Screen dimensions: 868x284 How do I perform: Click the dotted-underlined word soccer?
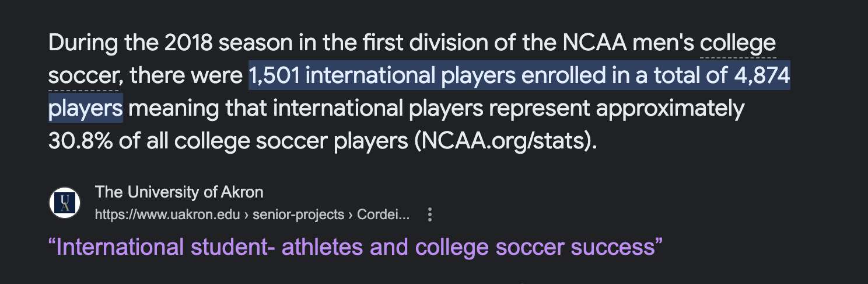tap(83, 76)
